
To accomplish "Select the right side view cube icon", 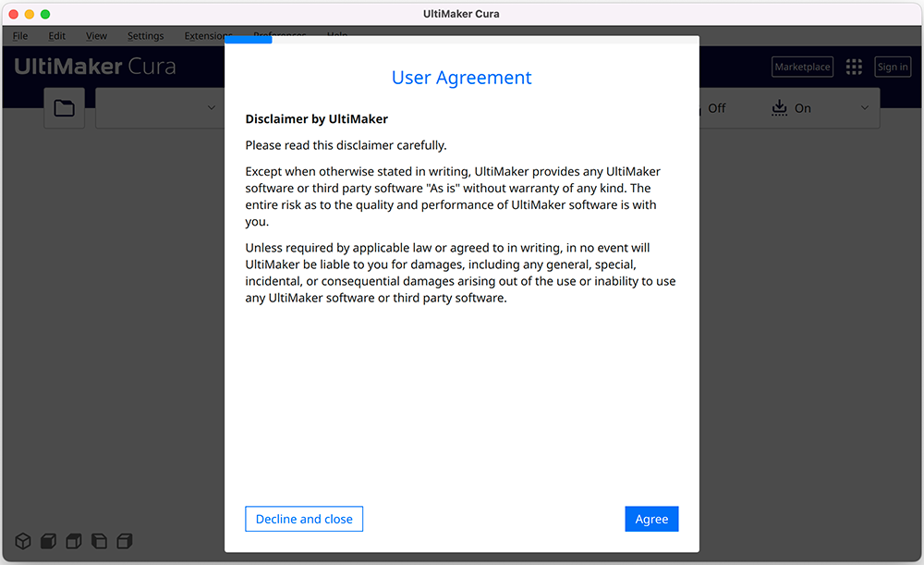I will coord(125,541).
